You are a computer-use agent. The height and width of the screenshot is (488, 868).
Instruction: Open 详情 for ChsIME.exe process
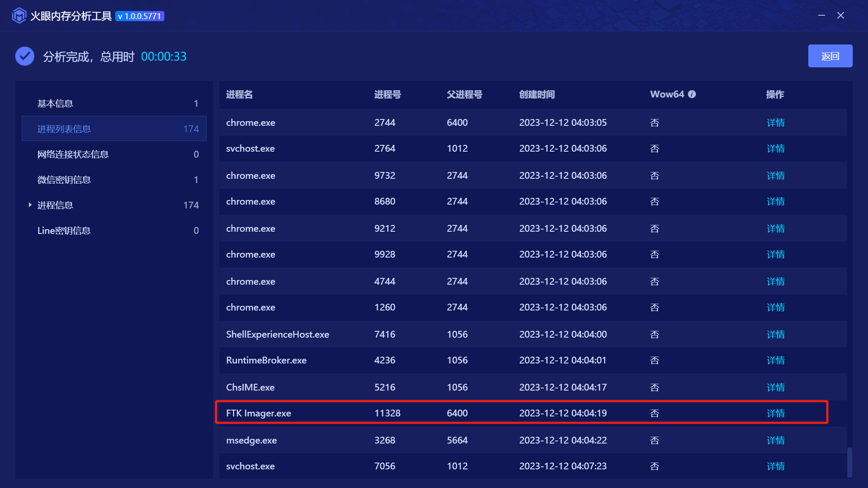[x=775, y=387]
